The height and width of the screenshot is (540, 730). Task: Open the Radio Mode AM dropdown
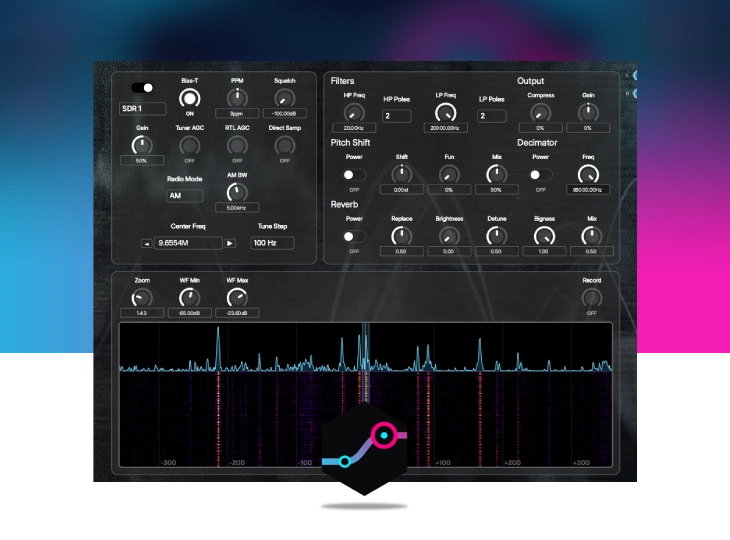(184, 196)
